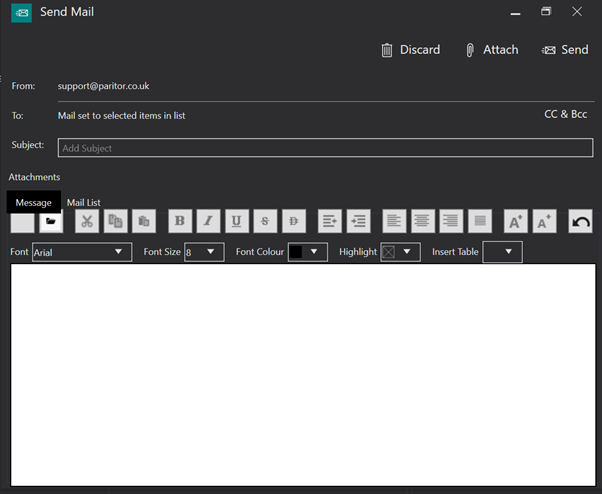Align text to the left
This screenshot has height=494, width=602.
click(x=394, y=221)
